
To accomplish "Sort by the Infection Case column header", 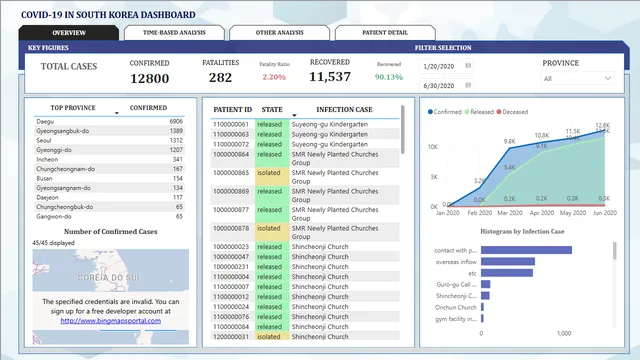I will click(x=344, y=109).
